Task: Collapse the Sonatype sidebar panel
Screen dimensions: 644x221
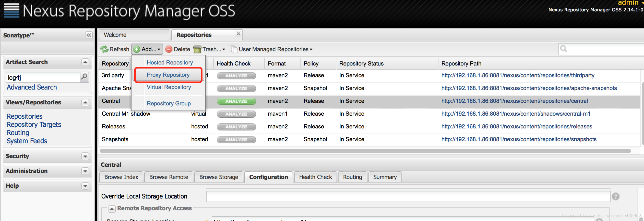Action: (x=89, y=35)
